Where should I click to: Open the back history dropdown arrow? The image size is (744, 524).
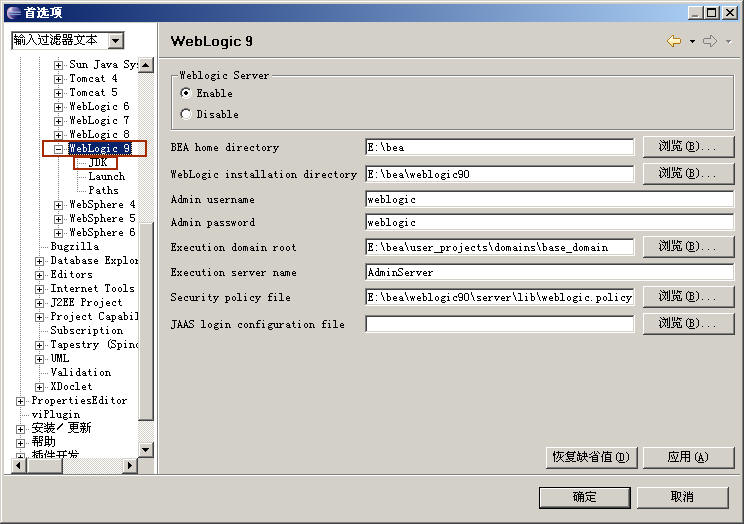692,42
